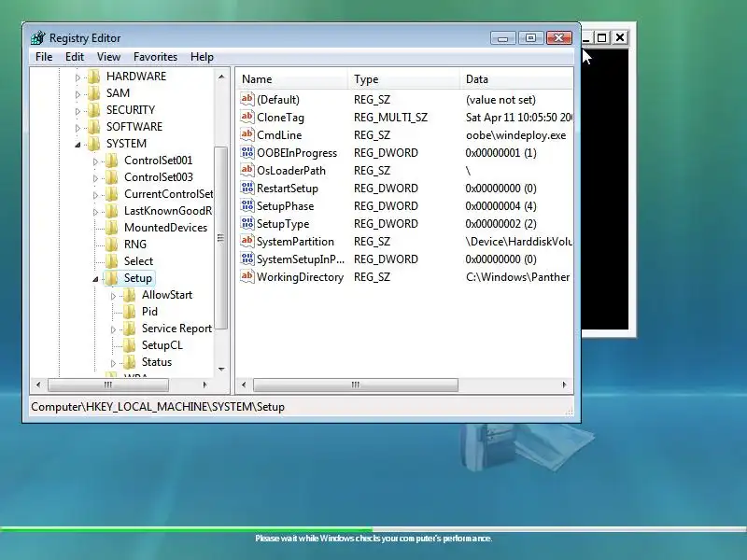Click values pane horizontal scroll right arrow
The height and width of the screenshot is (560, 747).
(564, 385)
